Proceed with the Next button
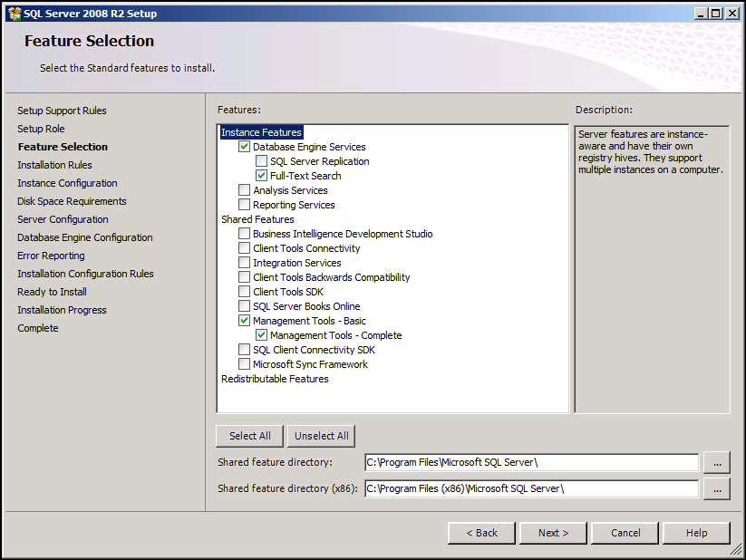746x560 pixels. point(553,533)
